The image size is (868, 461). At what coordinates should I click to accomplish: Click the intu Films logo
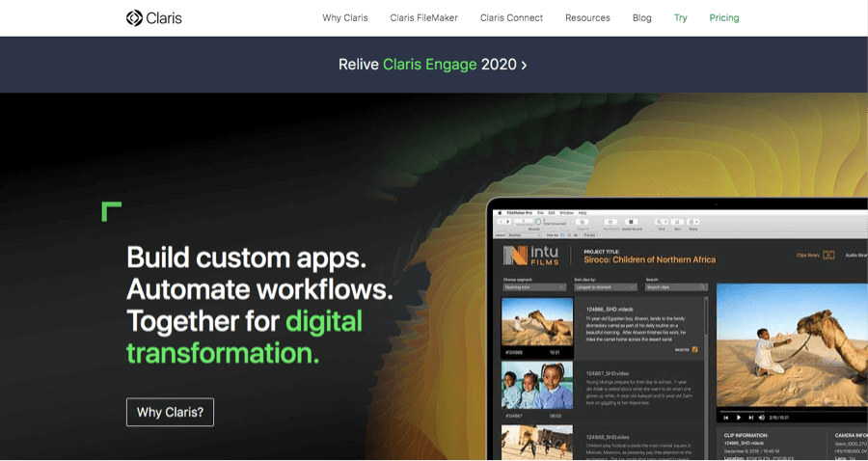[x=530, y=256]
